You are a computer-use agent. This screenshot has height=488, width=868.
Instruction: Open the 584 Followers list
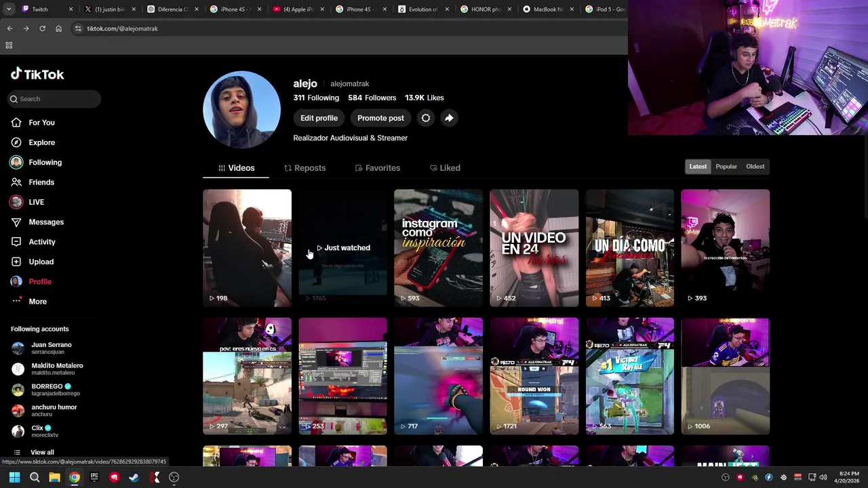click(x=372, y=98)
